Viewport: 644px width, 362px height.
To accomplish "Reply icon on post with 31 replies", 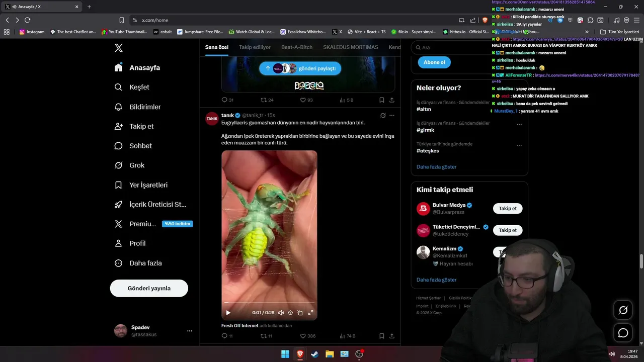I will 224,100.
